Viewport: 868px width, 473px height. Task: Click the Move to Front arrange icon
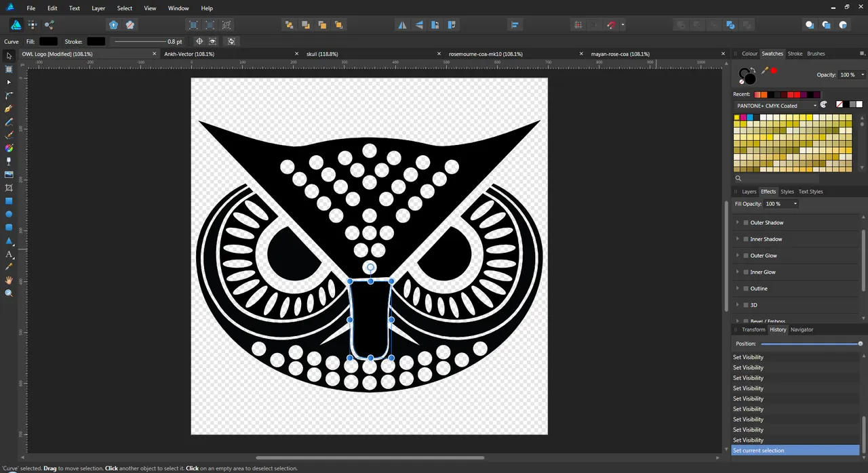click(x=338, y=24)
